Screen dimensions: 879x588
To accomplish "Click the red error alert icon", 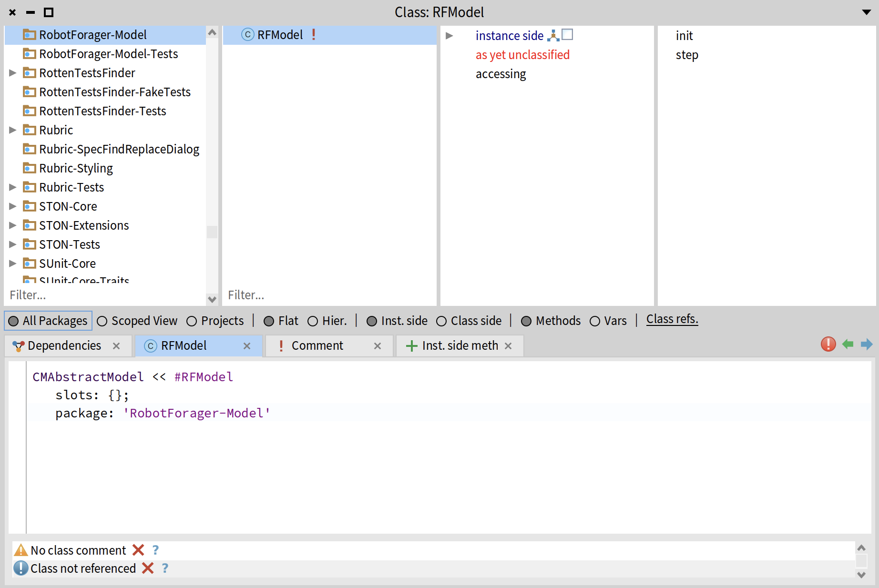I will [828, 344].
